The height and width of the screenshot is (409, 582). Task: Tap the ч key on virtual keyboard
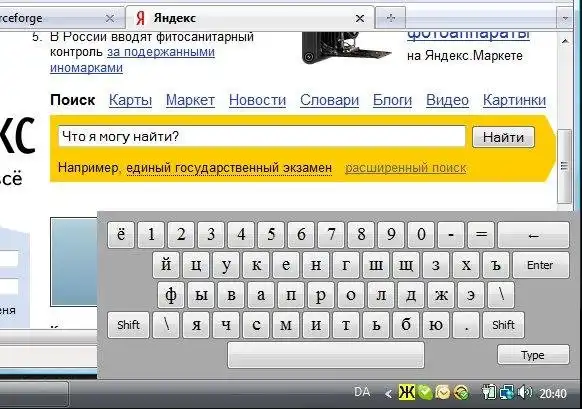click(x=226, y=325)
